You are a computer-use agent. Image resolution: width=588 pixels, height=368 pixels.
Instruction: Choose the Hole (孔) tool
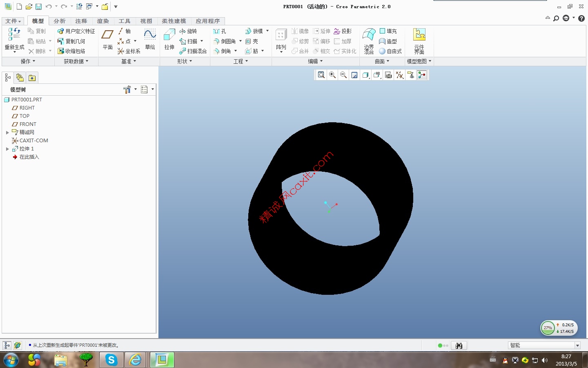pyautogui.click(x=220, y=31)
